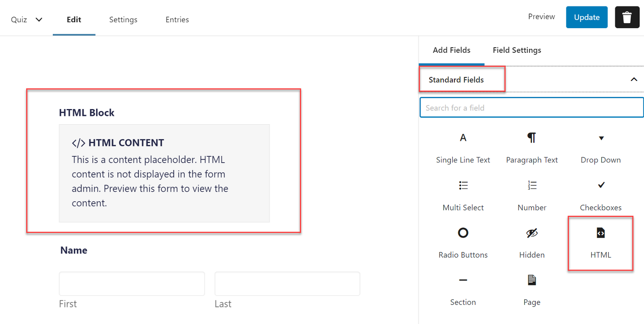Add a Number field
644x324 pixels.
[x=532, y=195]
